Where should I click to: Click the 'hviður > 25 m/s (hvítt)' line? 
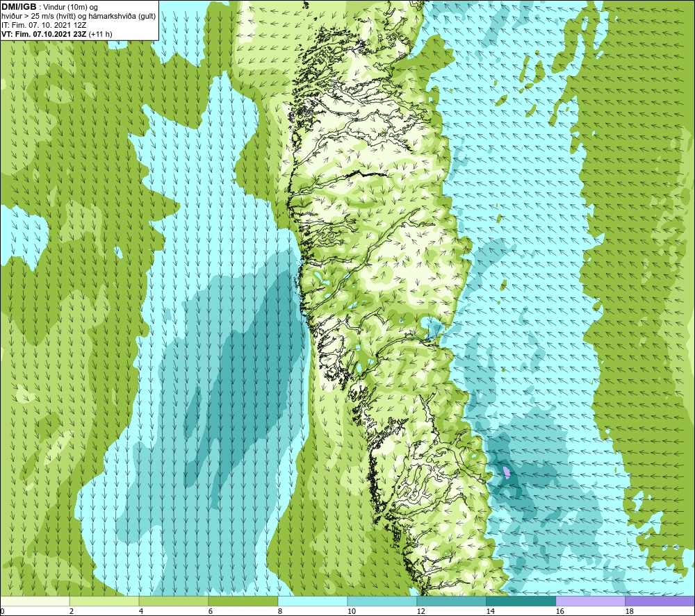(x=38, y=17)
